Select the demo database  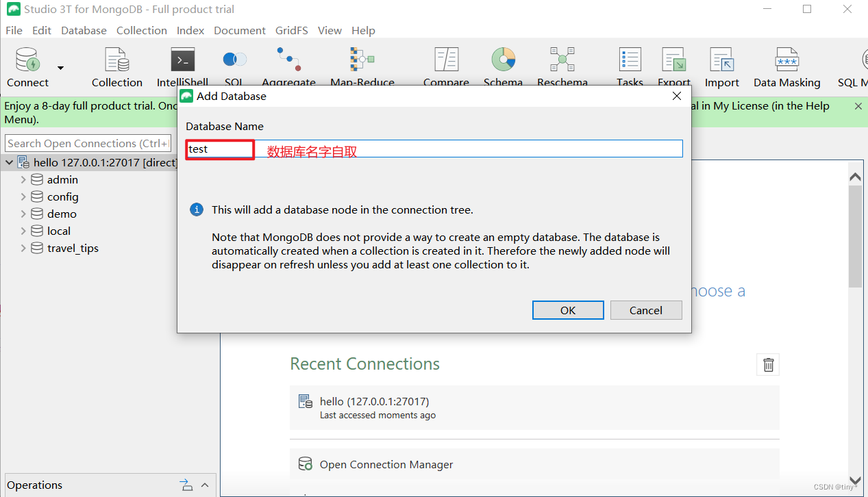pos(62,214)
